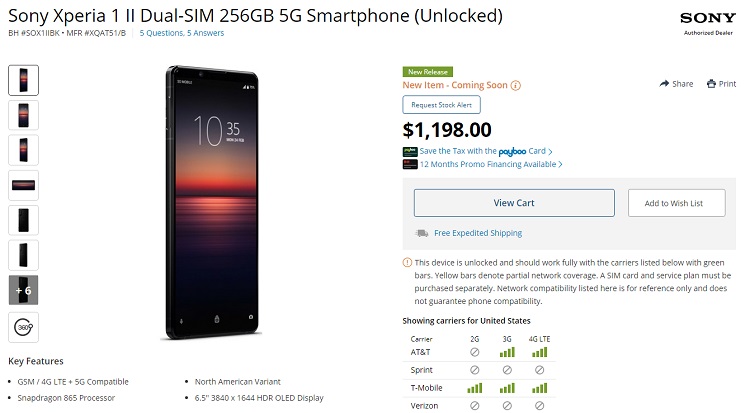Select the back-of-phone thumbnail image
The width and height of the screenshot is (750, 413).
click(23, 220)
